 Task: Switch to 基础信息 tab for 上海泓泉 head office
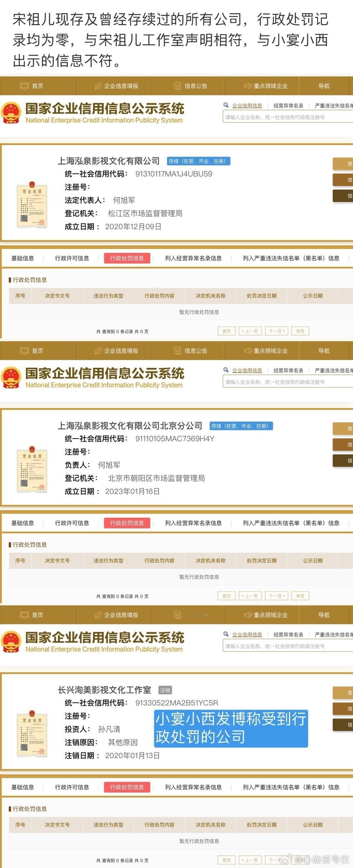click(x=23, y=258)
